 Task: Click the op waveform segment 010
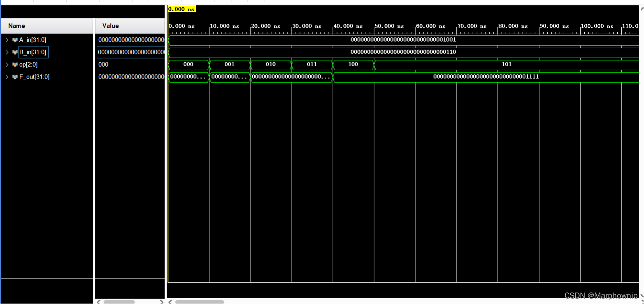click(x=271, y=65)
